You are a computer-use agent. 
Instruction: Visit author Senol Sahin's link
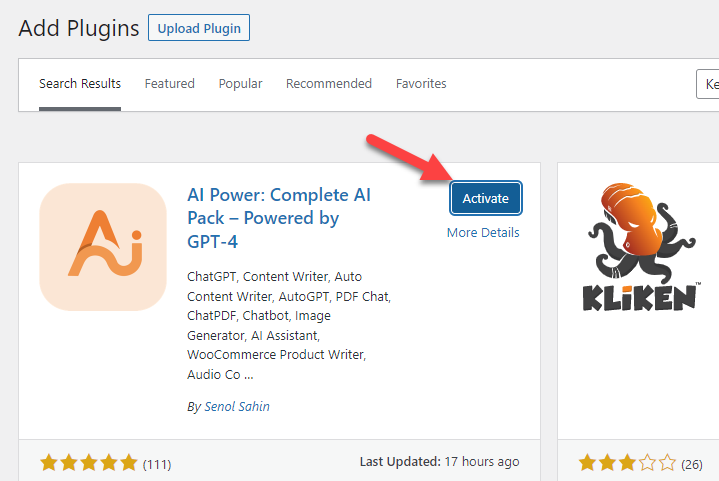point(237,406)
